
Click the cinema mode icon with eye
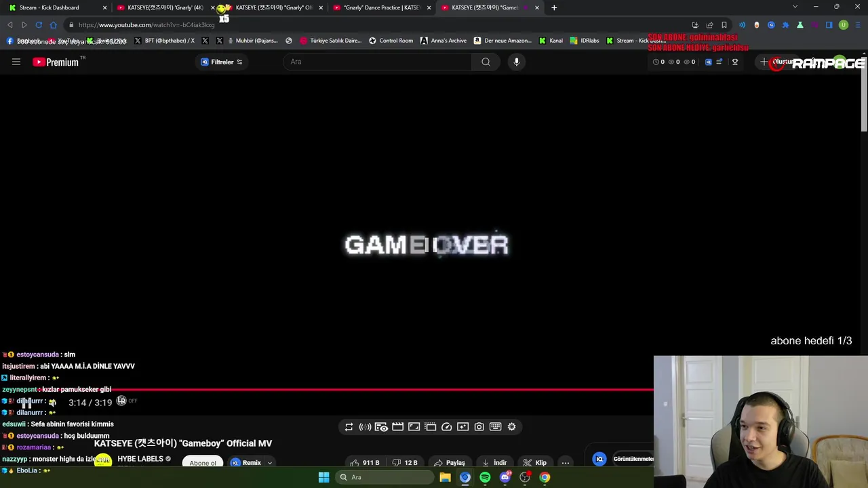tap(381, 427)
